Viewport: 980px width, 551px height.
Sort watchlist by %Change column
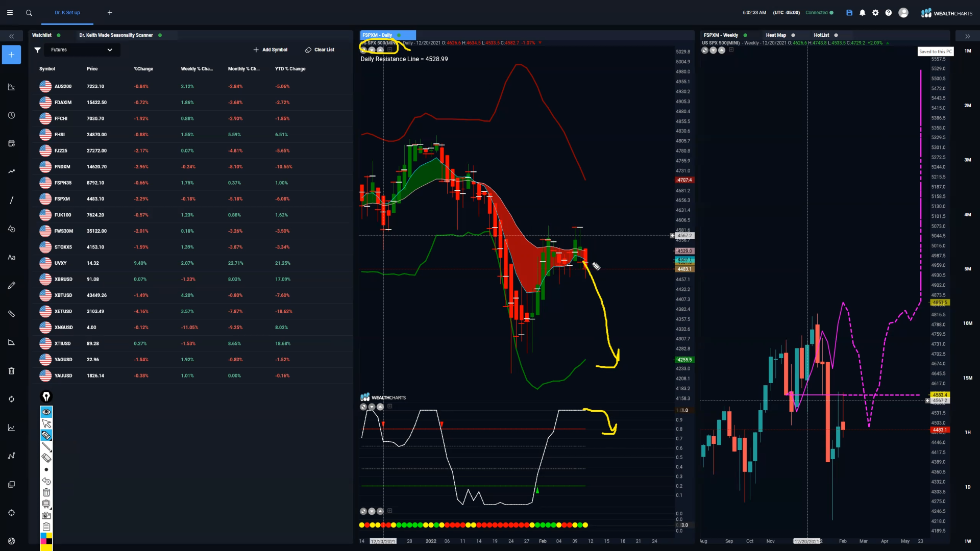tap(143, 69)
